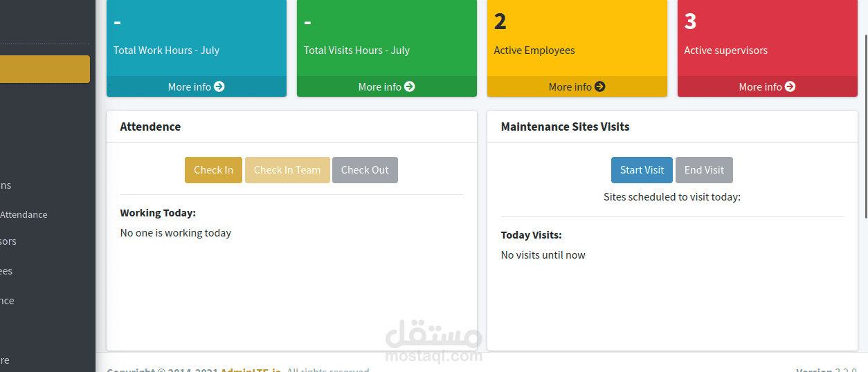Click the Check In Team button

coord(287,170)
